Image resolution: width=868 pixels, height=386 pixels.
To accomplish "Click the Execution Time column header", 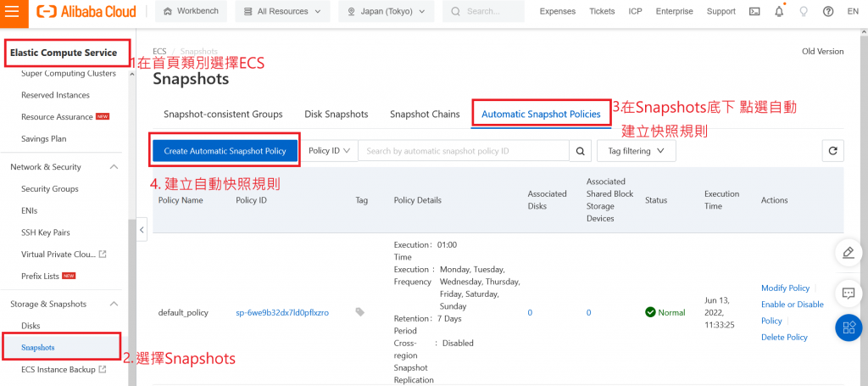I will (722, 200).
